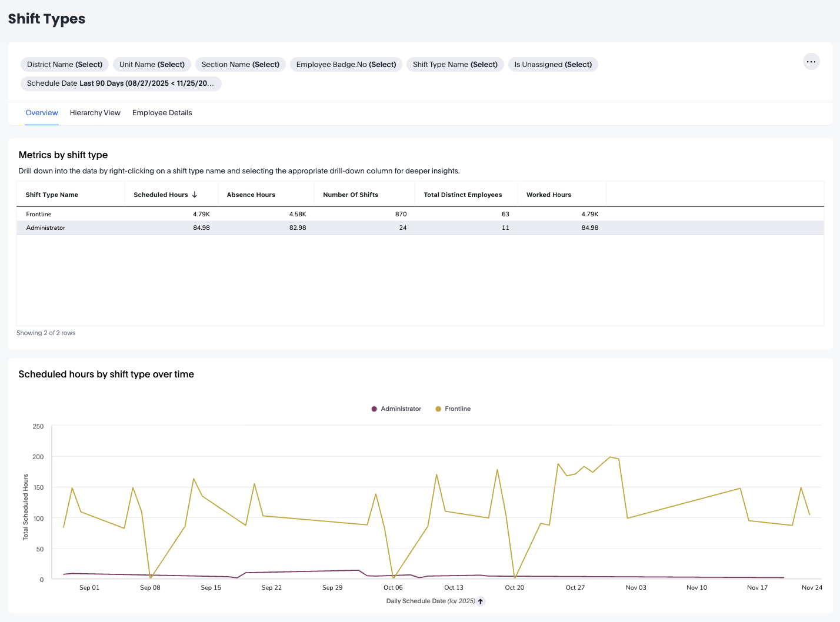Open the Unit Name filter
The image size is (840, 622).
152,65
